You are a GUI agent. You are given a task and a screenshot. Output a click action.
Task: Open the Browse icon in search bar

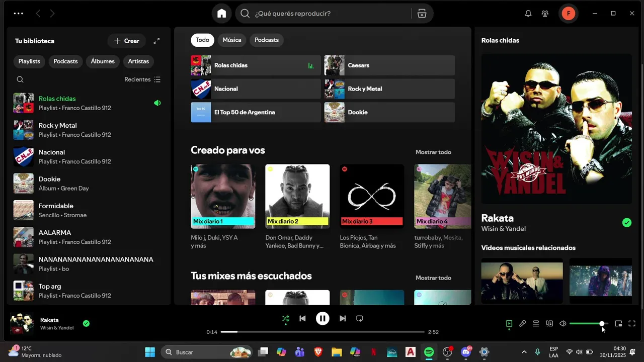coord(422,14)
